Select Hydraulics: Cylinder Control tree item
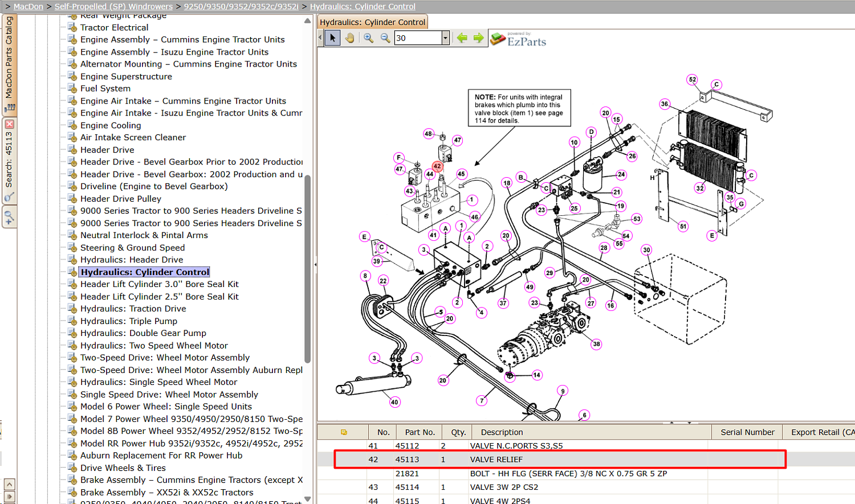Image resolution: width=855 pixels, height=504 pixels. pos(145,272)
